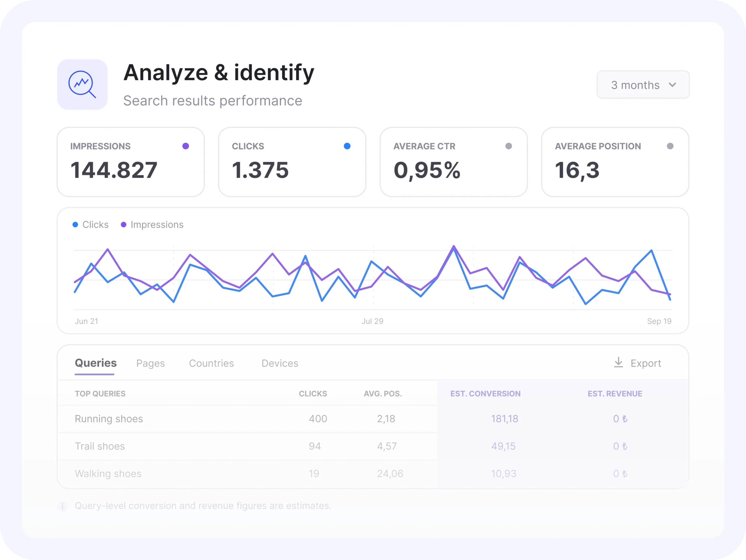Viewport: 746px width, 560px height.
Task: Toggle the Impressions metric card dot
Action: click(x=186, y=146)
